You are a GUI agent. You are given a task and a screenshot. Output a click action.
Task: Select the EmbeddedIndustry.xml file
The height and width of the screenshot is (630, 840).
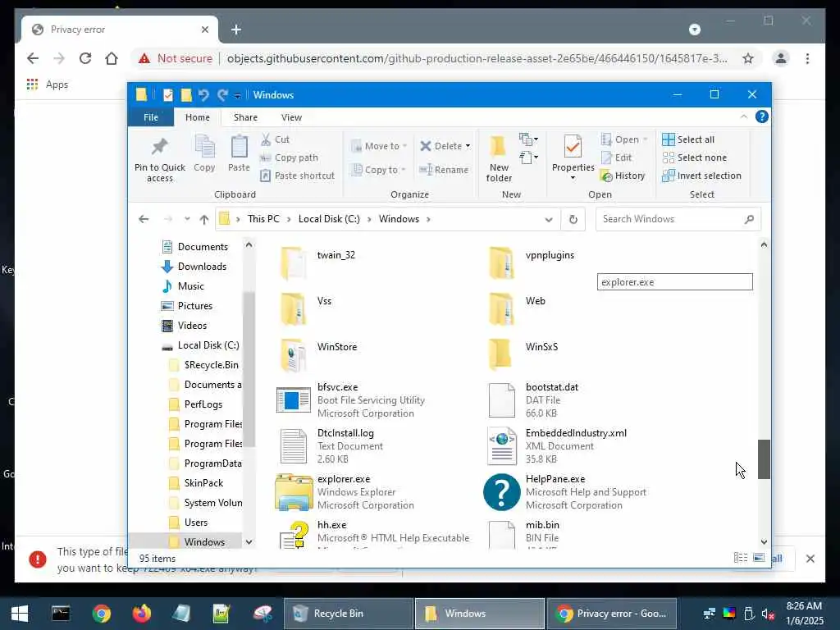[558, 445]
